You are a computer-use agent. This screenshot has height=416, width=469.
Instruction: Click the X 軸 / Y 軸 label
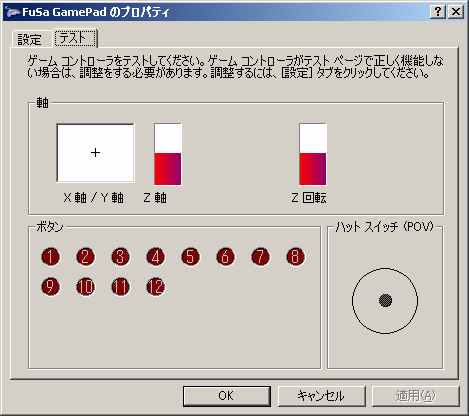[x=94, y=198]
